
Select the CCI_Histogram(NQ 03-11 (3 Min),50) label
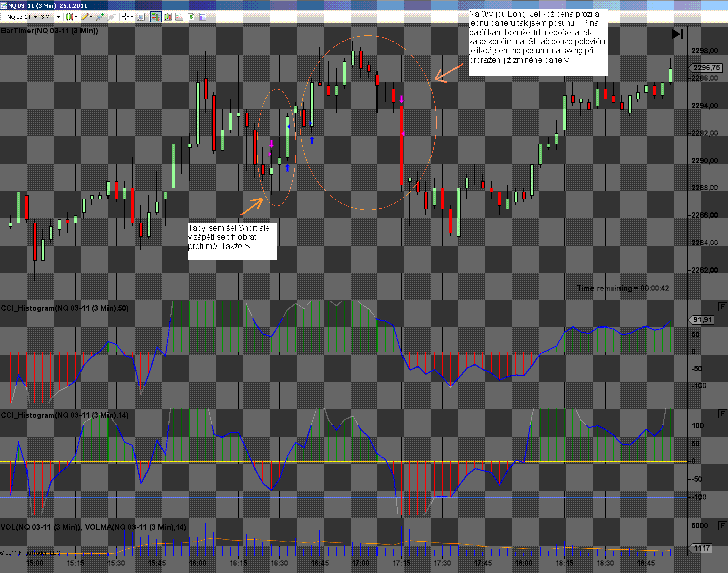pyautogui.click(x=65, y=308)
